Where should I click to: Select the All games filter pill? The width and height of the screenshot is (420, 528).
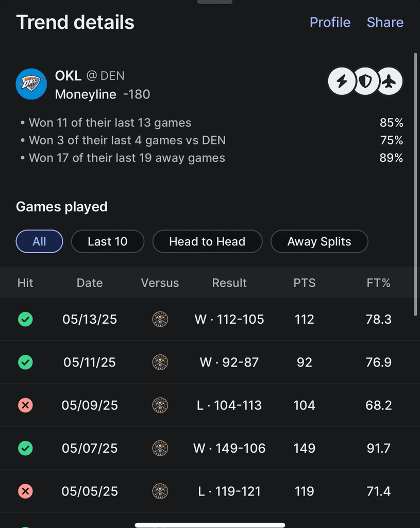(x=39, y=241)
